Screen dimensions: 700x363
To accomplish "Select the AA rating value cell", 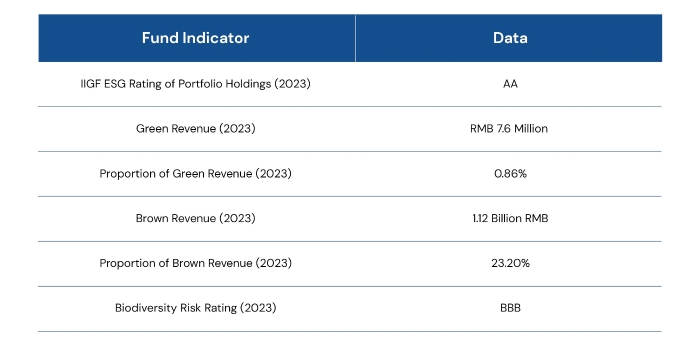I will click(x=510, y=84).
